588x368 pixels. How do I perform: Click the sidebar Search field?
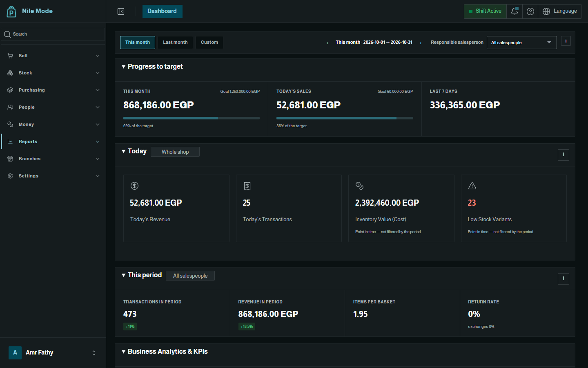coord(53,34)
